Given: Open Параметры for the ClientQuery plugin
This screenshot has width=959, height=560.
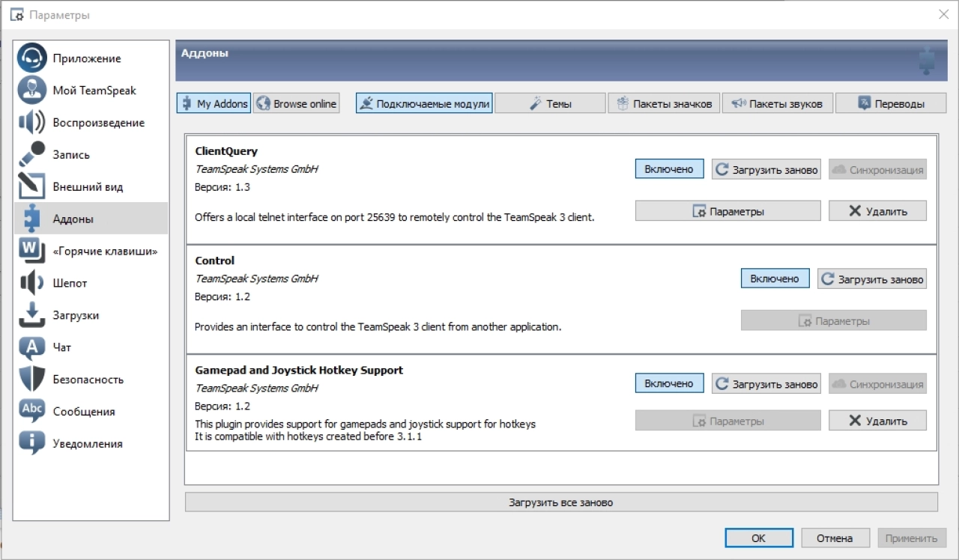Looking at the screenshot, I should [727, 211].
